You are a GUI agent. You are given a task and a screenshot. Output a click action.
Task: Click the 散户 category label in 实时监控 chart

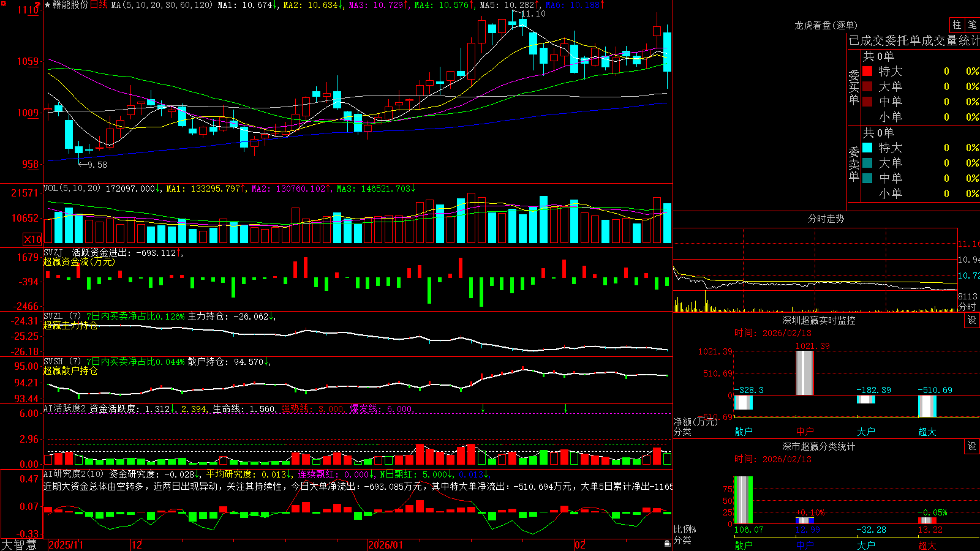click(x=744, y=432)
